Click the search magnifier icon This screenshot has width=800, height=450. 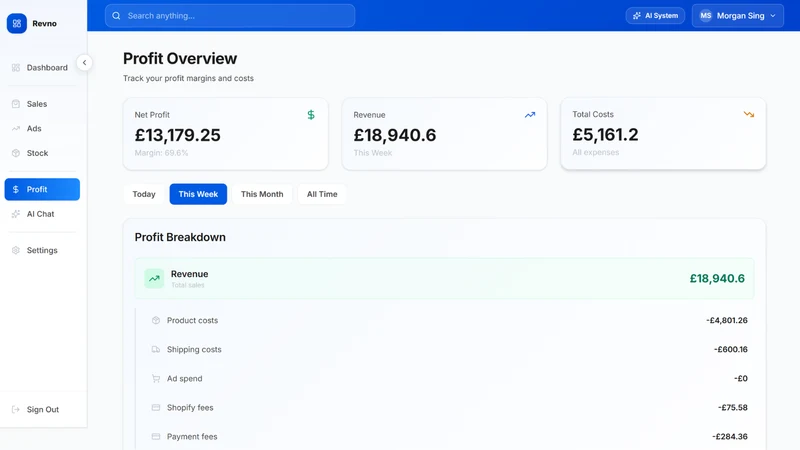pyautogui.click(x=116, y=16)
